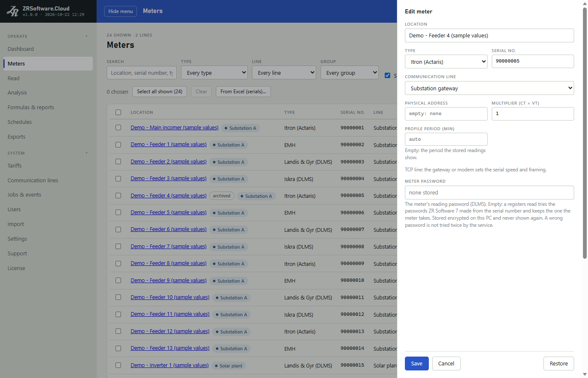Tick the checkbox for Demo - Feeder 1
The height and width of the screenshot is (378, 588).
(x=118, y=144)
